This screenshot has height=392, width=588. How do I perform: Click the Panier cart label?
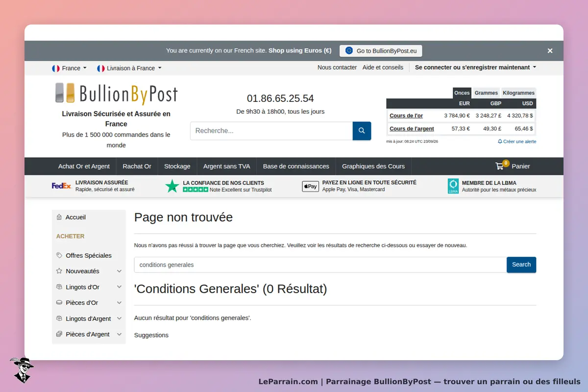[x=521, y=166]
